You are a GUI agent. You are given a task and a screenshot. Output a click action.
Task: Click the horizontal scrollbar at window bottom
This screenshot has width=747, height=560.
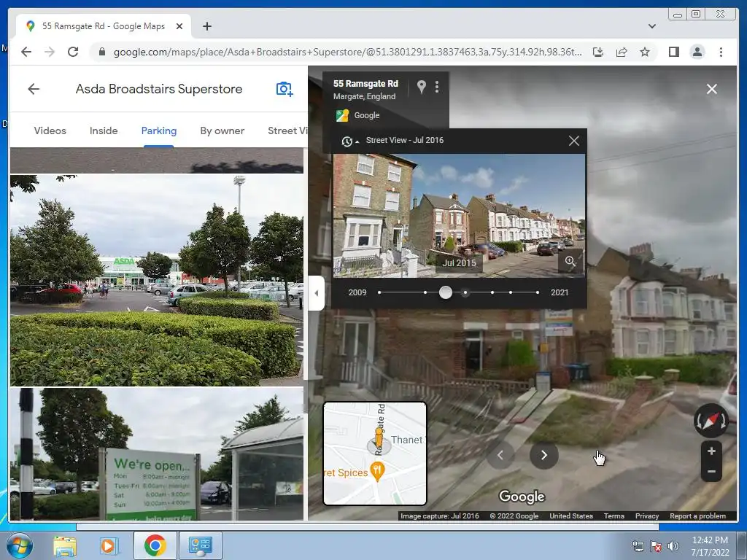[368, 526]
